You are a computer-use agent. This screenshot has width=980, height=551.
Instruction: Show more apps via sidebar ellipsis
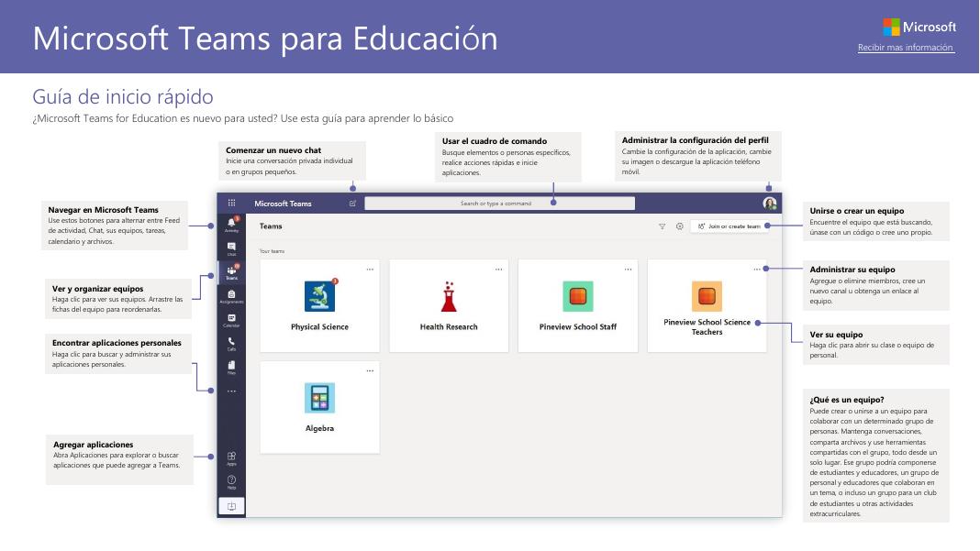point(231,391)
